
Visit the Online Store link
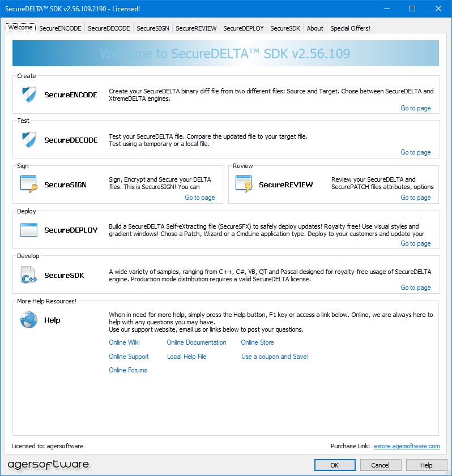coord(257,342)
